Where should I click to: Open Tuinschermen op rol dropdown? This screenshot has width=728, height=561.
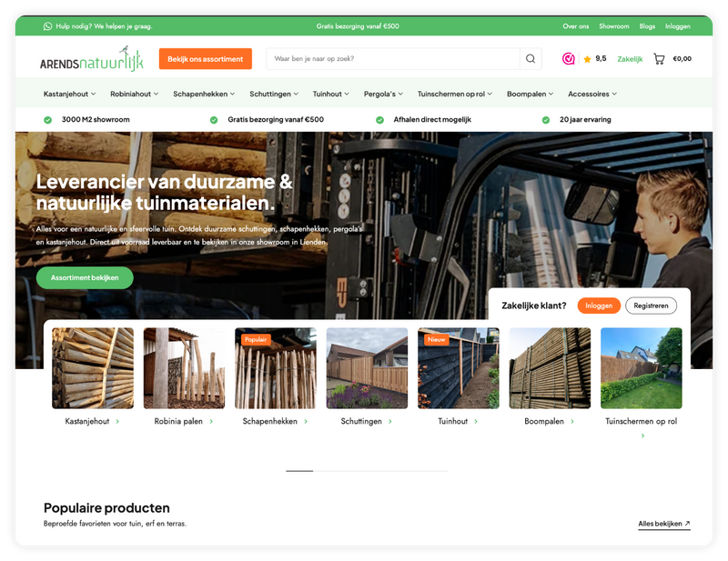[x=454, y=94]
